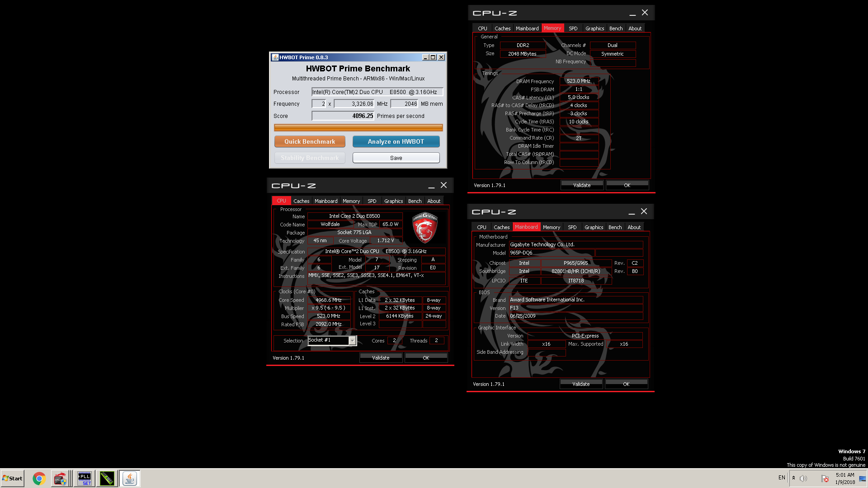Open About tab in Mainboard window
Viewport: 868px width, 488px height.
(x=634, y=227)
